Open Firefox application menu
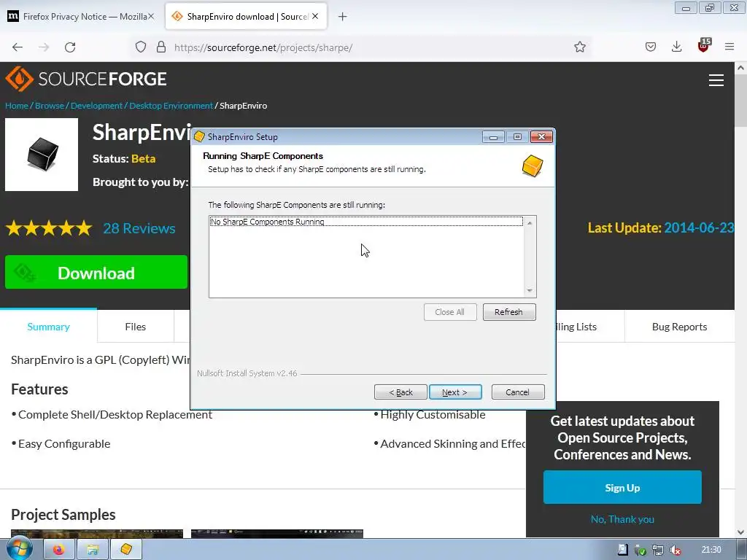The height and width of the screenshot is (560, 747). click(x=729, y=47)
